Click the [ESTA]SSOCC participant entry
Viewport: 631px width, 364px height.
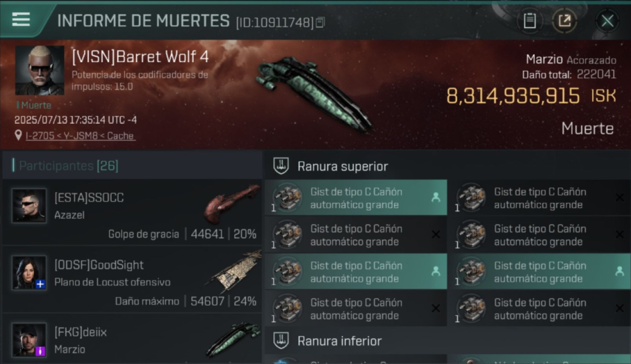pos(132,212)
